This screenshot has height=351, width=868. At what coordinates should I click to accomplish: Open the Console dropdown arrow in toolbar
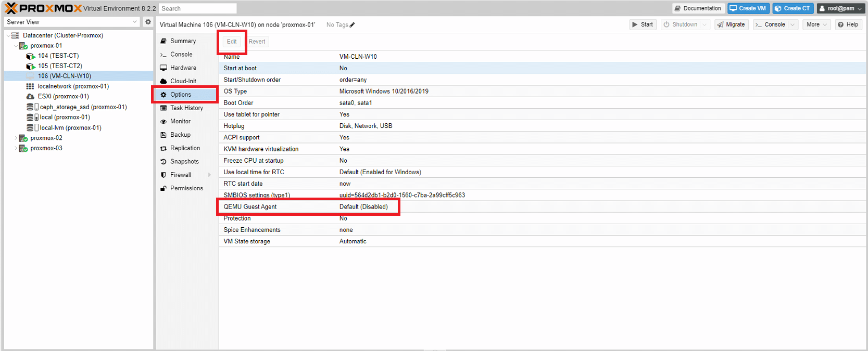(x=792, y=24)
